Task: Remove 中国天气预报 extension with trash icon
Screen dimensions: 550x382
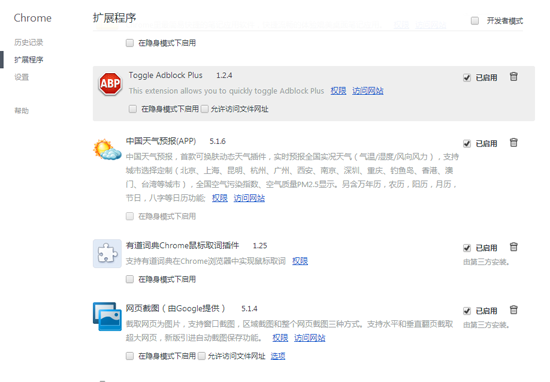Action: tap(514, 142)
